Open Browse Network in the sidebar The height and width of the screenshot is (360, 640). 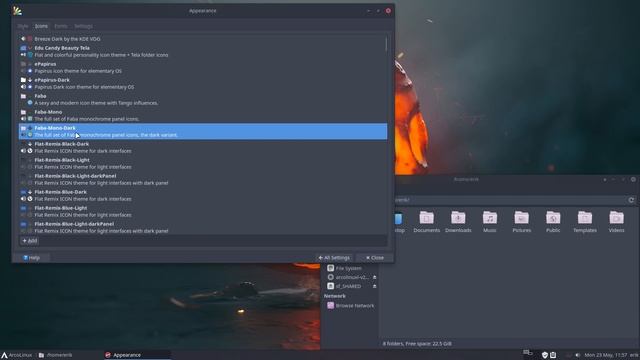(351, 305)
